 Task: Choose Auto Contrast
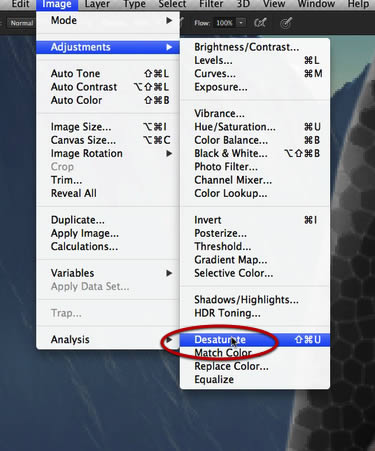pyautogui.click(x=108, y=87)
